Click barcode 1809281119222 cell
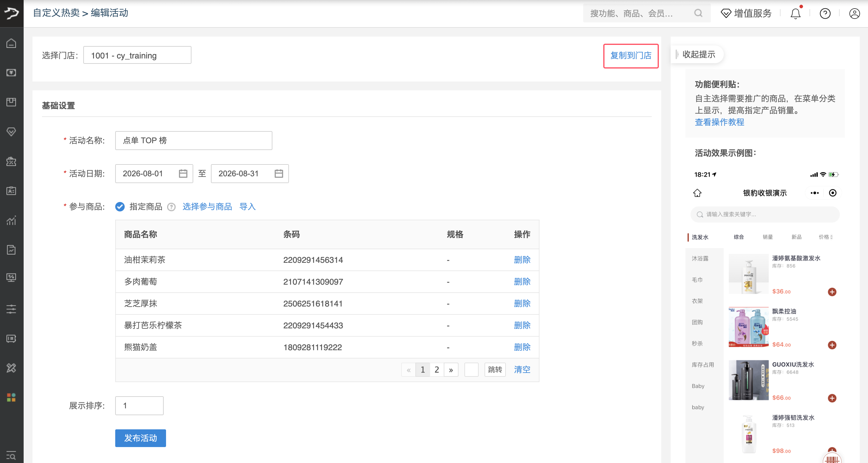 click(x=312, y=348)
